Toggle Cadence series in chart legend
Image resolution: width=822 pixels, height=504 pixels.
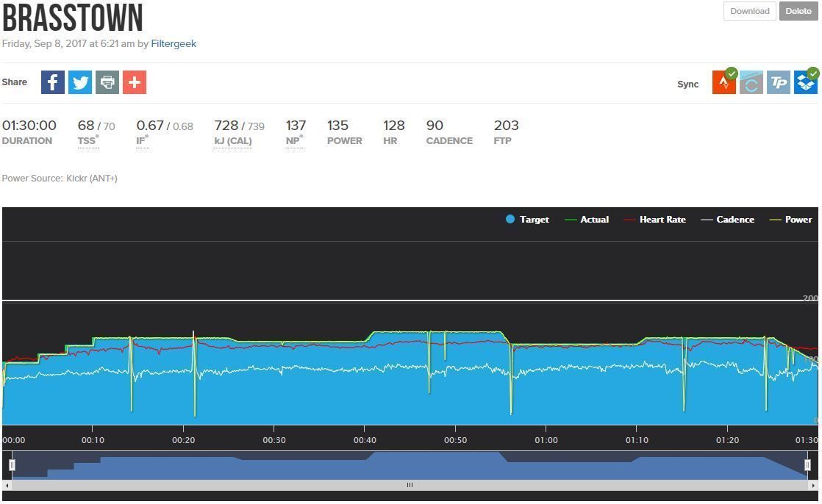(x=727, y=220)
